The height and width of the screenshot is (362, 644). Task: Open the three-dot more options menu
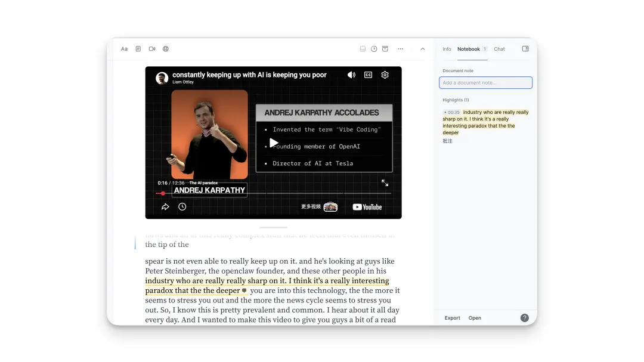(x=401, y=49)
